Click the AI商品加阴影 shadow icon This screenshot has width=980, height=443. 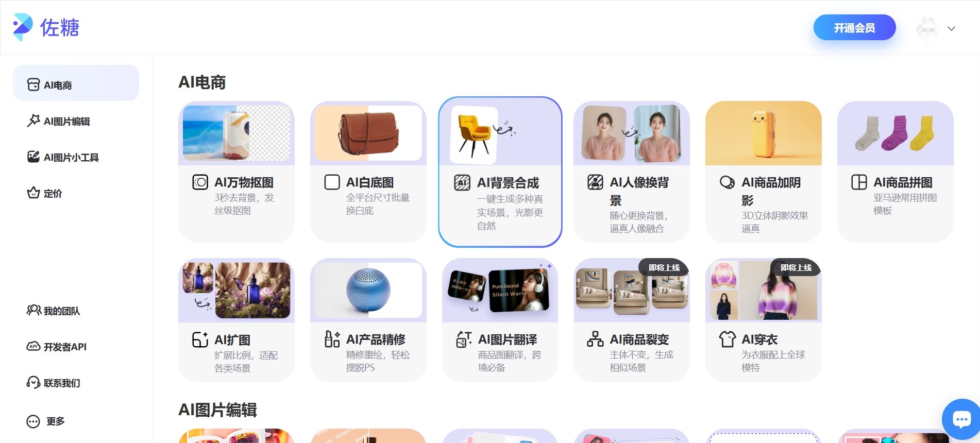pyautogui.click(x=727, y=182)
